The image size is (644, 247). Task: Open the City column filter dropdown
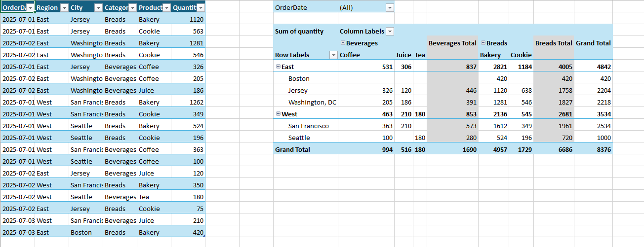click(98, 8)
